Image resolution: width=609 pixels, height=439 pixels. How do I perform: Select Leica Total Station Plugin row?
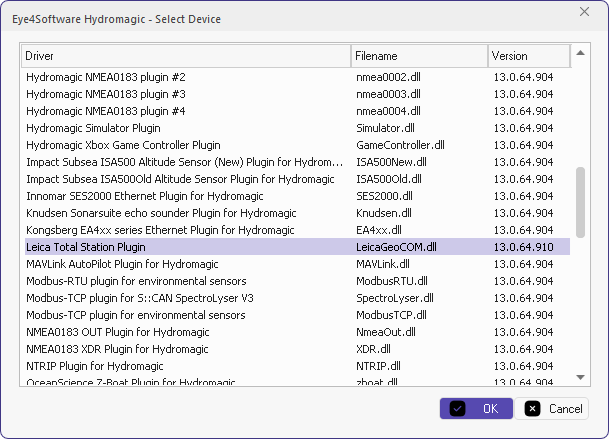click(x=298, y=247)
